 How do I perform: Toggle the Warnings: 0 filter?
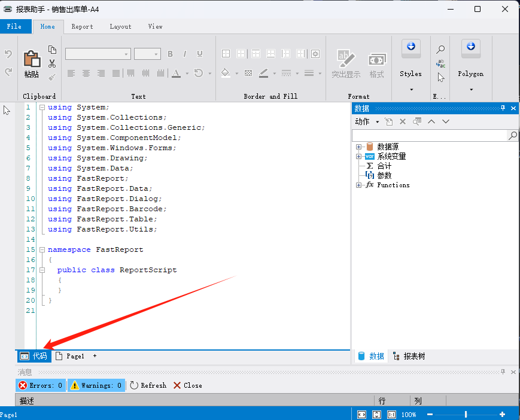96,385
